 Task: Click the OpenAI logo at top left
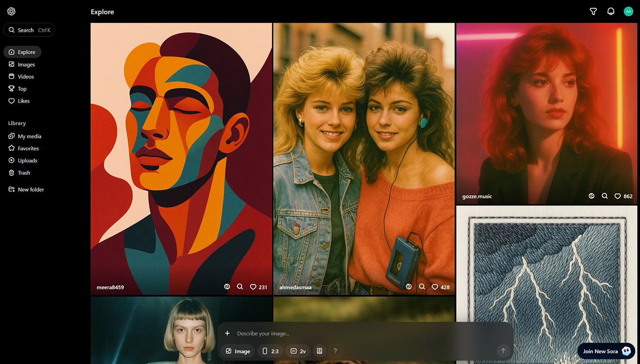click(x=11, y=11)
